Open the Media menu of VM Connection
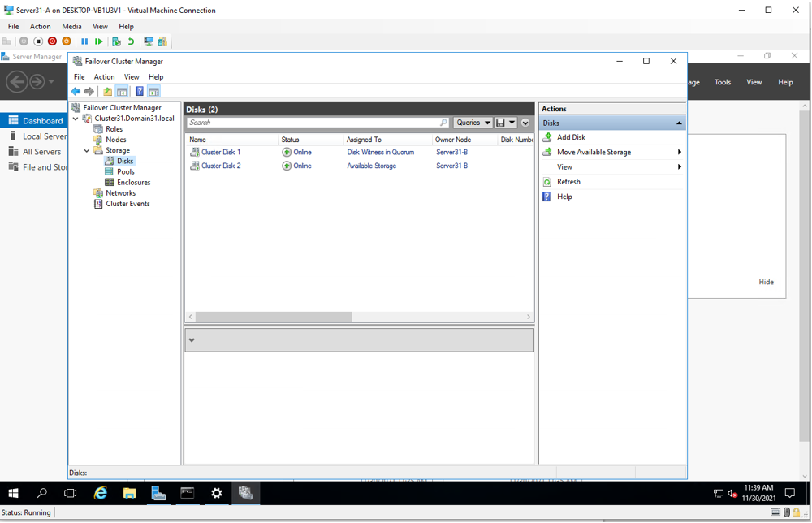This screenshot has width=812, height=523. point(71,27)
